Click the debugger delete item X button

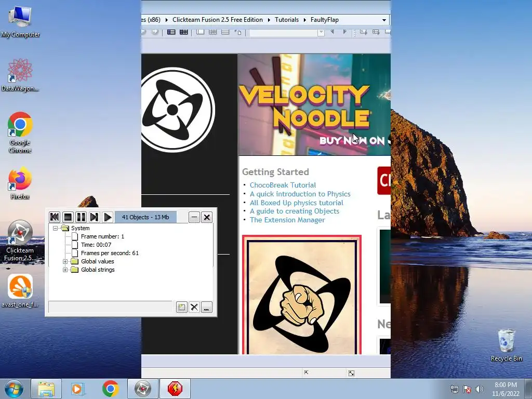coord(194,308)
